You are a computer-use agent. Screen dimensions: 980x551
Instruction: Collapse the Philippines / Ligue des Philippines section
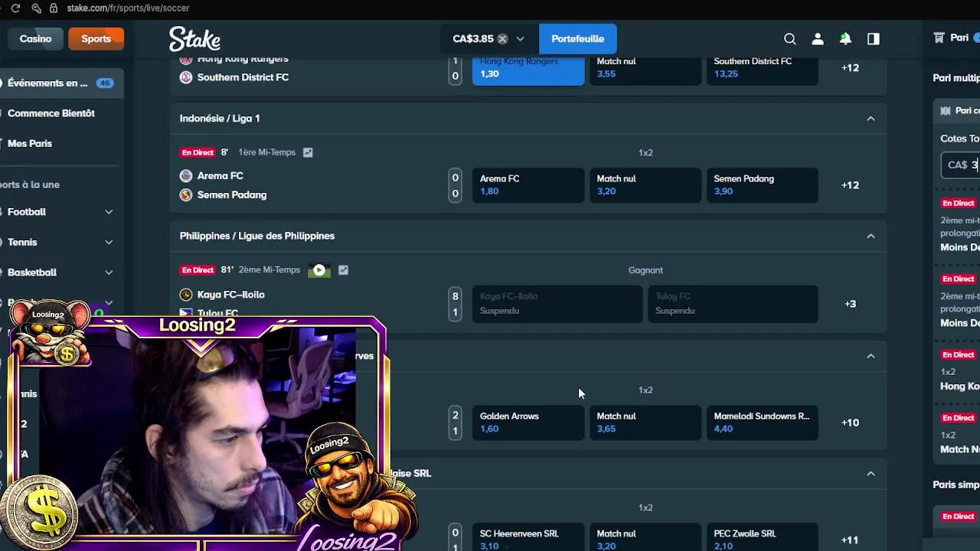click(871, 236)
